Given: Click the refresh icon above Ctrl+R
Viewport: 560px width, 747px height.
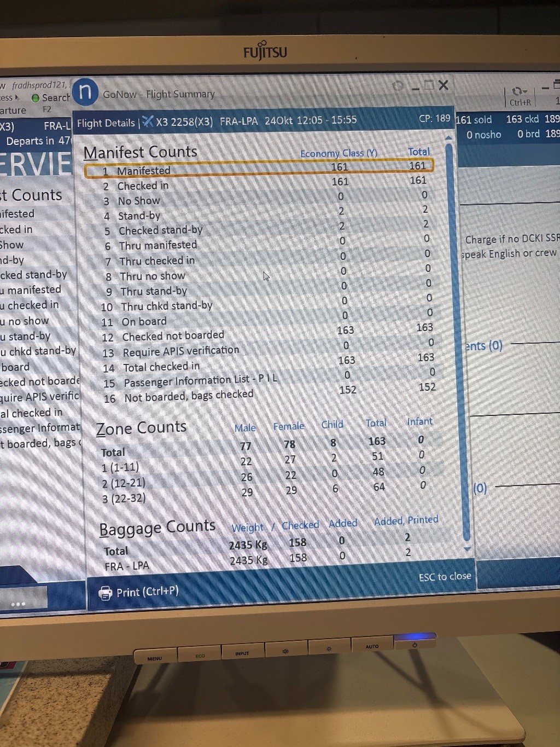Looking at the screenshot, I should (x=518, y=91).
